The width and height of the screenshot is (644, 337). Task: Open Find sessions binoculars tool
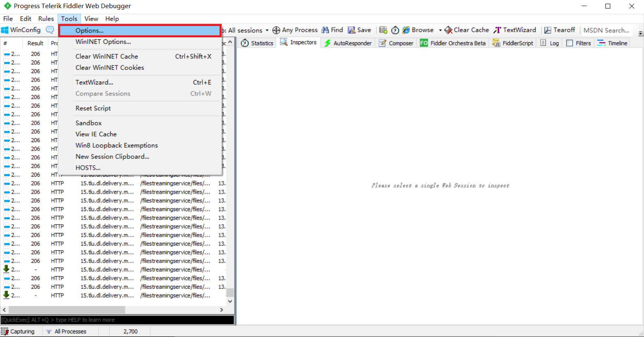coord(332,30)
